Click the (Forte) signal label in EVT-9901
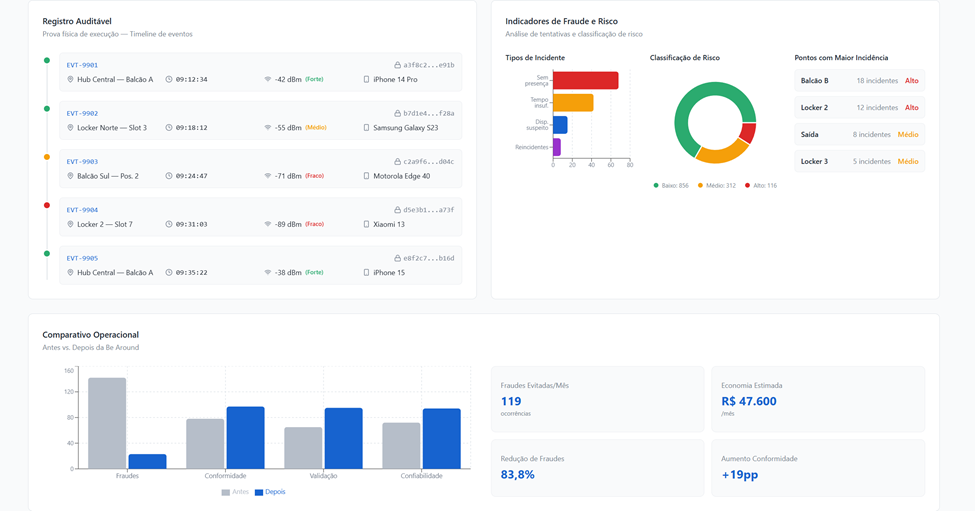975x511 pixels. 314,80
